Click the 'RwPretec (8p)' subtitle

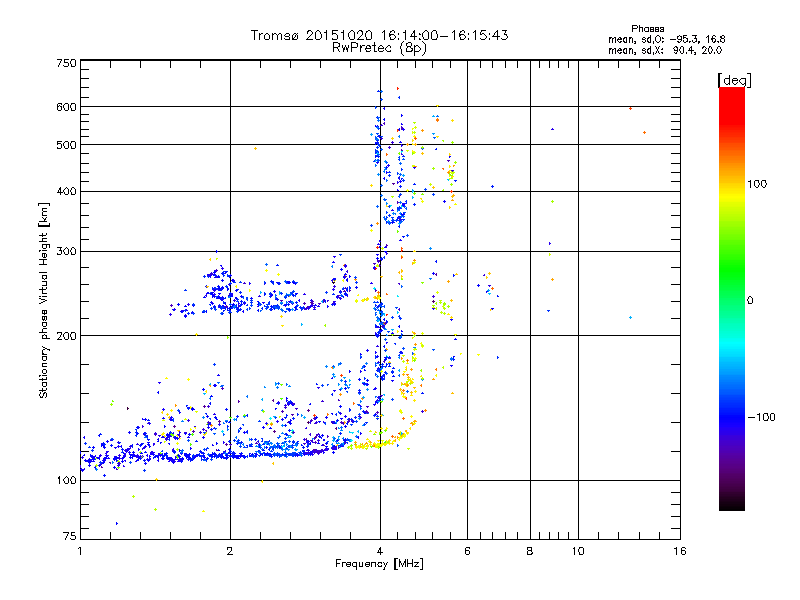click(x=379, y=48)
